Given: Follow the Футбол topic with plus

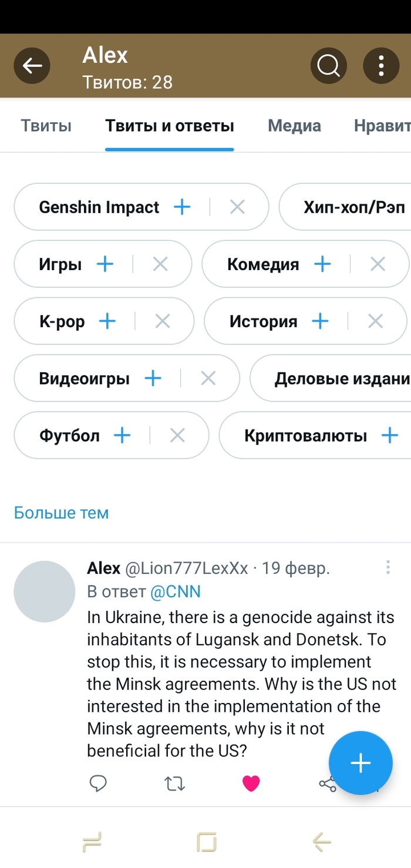Looking at the screenshot, I should (x=122, y=435).
